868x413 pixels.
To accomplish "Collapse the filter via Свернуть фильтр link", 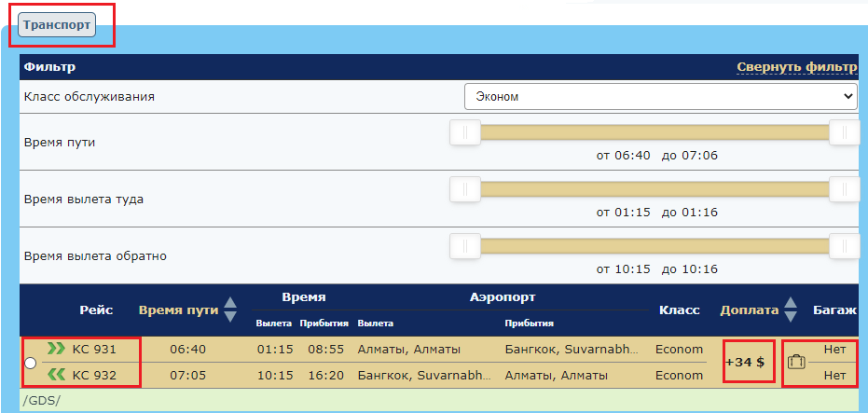I will 796,67.
